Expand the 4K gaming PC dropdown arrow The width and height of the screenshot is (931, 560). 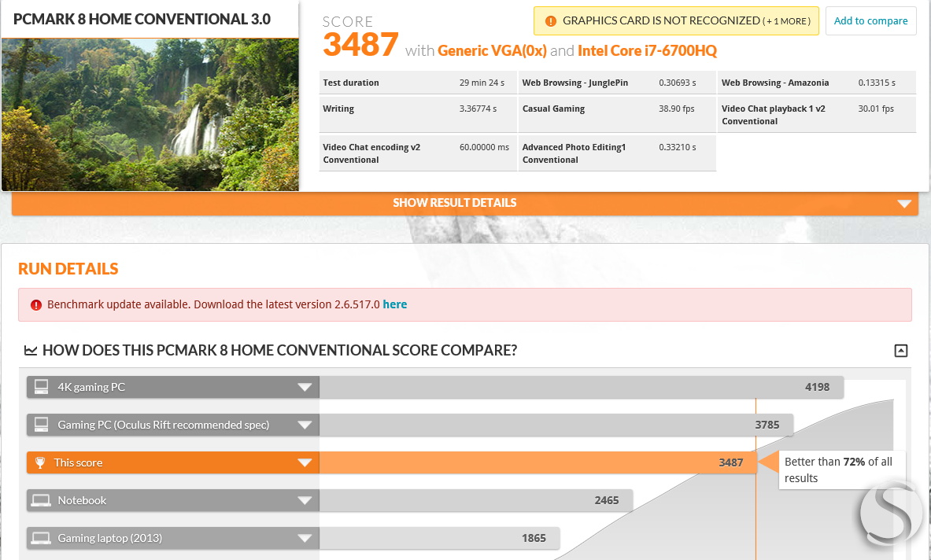click(305, 388)
